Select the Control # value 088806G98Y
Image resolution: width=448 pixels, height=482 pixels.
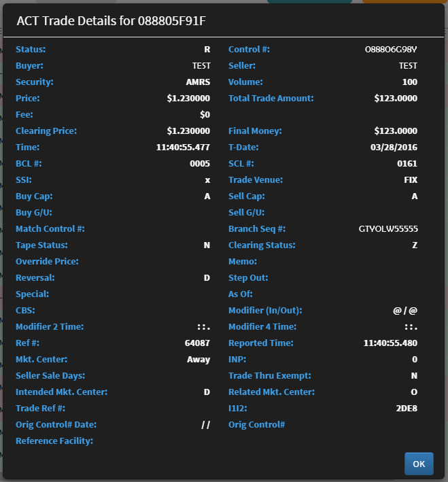click(391, 50)
